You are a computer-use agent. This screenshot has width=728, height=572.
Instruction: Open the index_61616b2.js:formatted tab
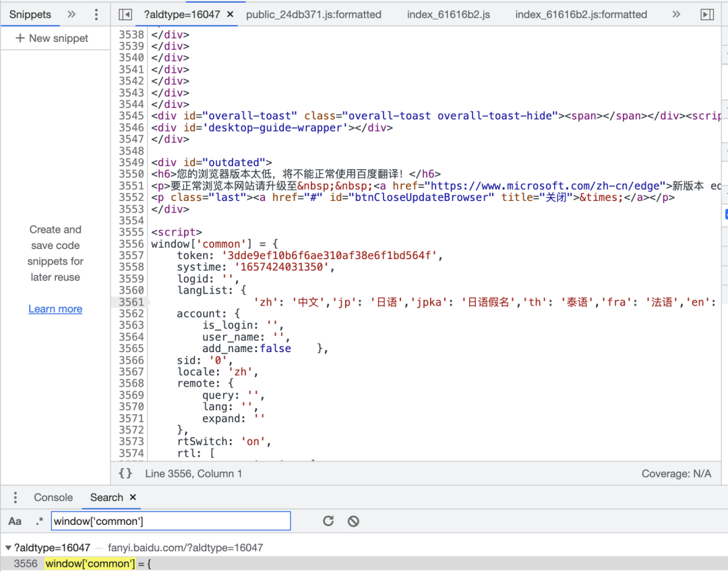tap(581, 14)
